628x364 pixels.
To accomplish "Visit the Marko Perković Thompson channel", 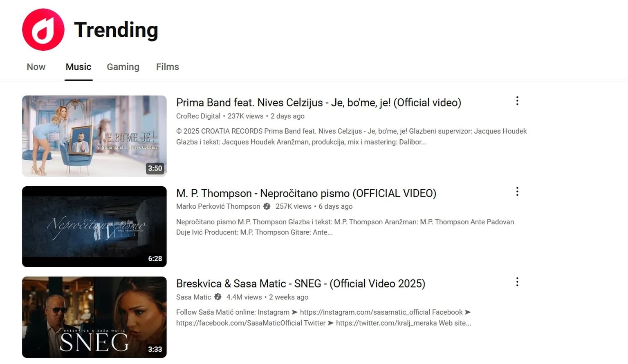I will [x=218, y=206].
